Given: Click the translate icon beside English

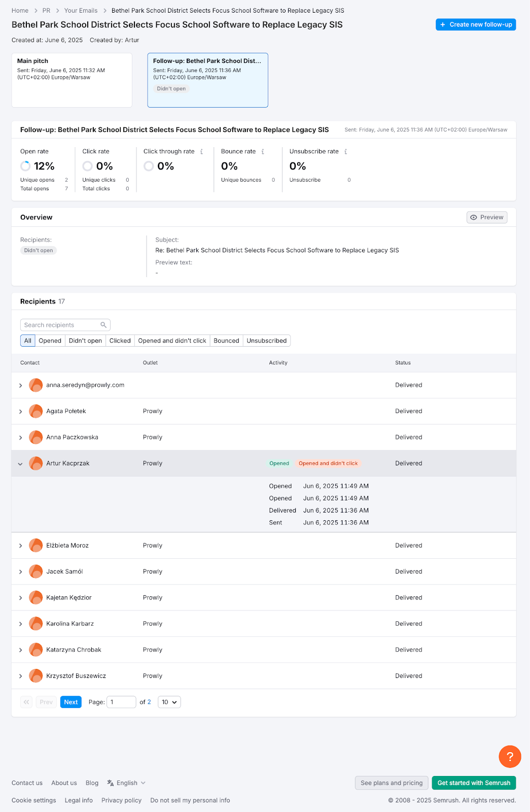Looking at the screenshot, I should [x=110, y=783].
